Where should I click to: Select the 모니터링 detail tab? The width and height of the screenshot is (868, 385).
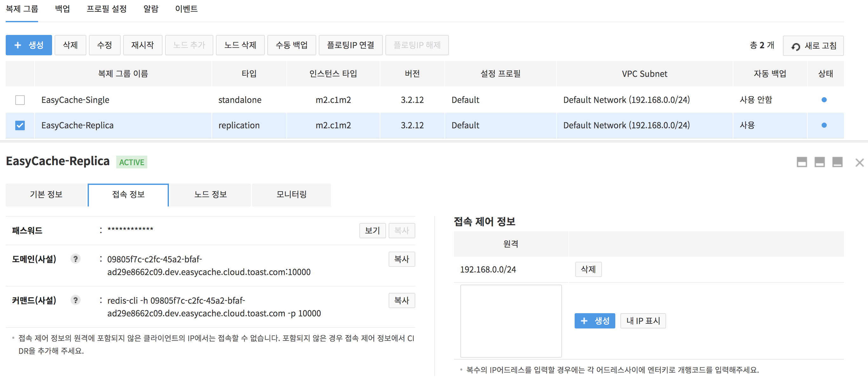(x=291, y=194)
